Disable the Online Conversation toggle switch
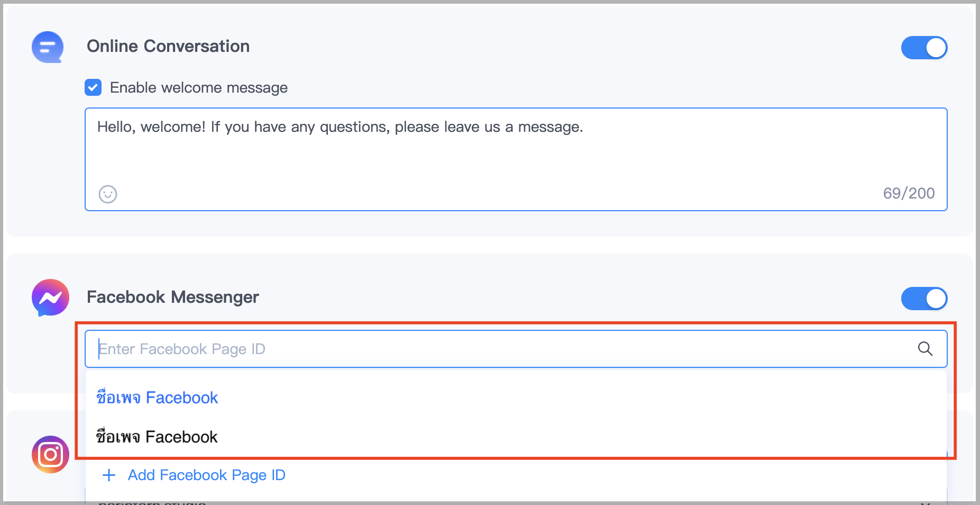This screenshot has height=505, width=980. (x=924, y=48)
